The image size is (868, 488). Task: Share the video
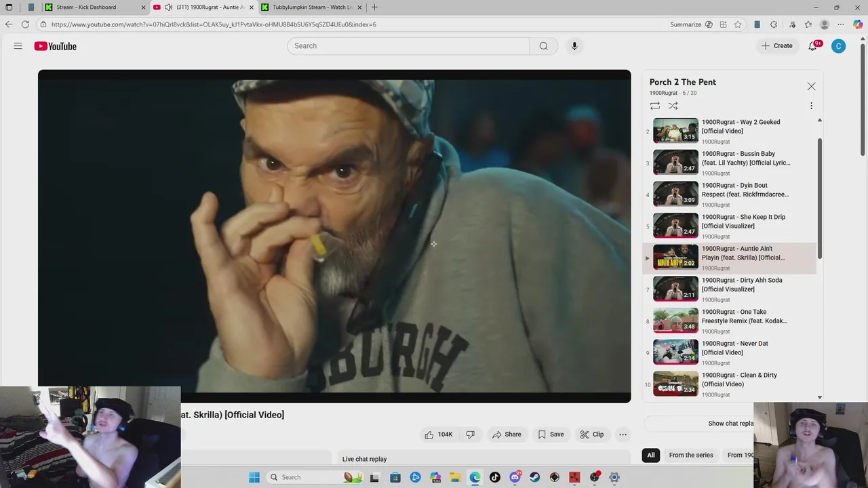point(507,434)
